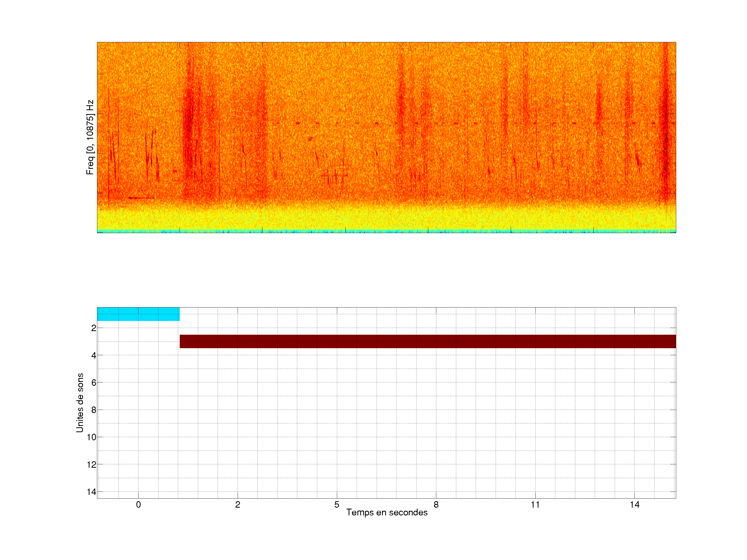Click y-axis tick label 4
Screen dimensions: 747x560
click(94, 355)
